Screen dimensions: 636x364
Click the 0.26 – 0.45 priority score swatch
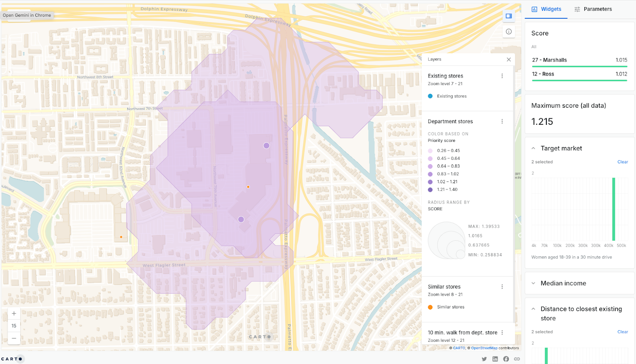pyautogui.click(x=430, y=151)
